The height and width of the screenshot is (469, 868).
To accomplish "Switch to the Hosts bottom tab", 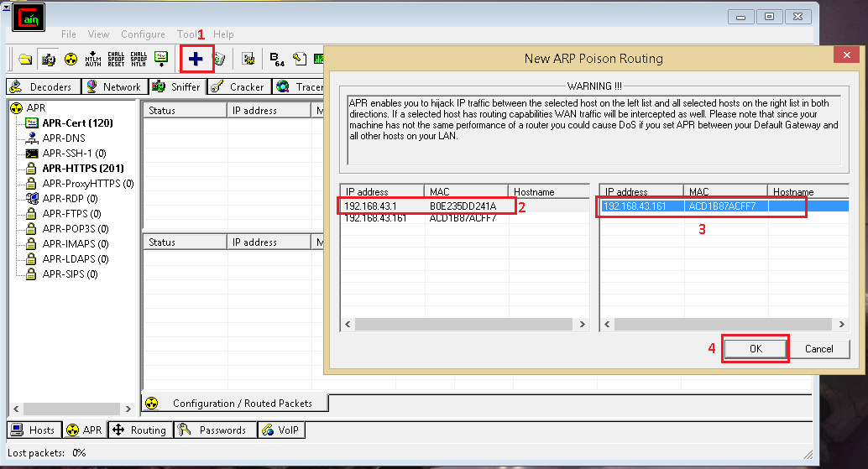I will tap(34, 430).
